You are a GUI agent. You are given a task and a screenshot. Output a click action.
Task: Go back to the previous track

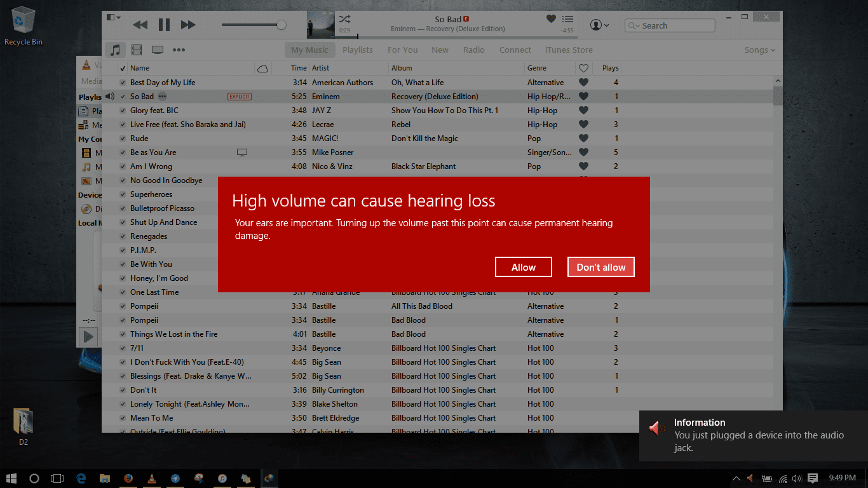pos(140,25)
